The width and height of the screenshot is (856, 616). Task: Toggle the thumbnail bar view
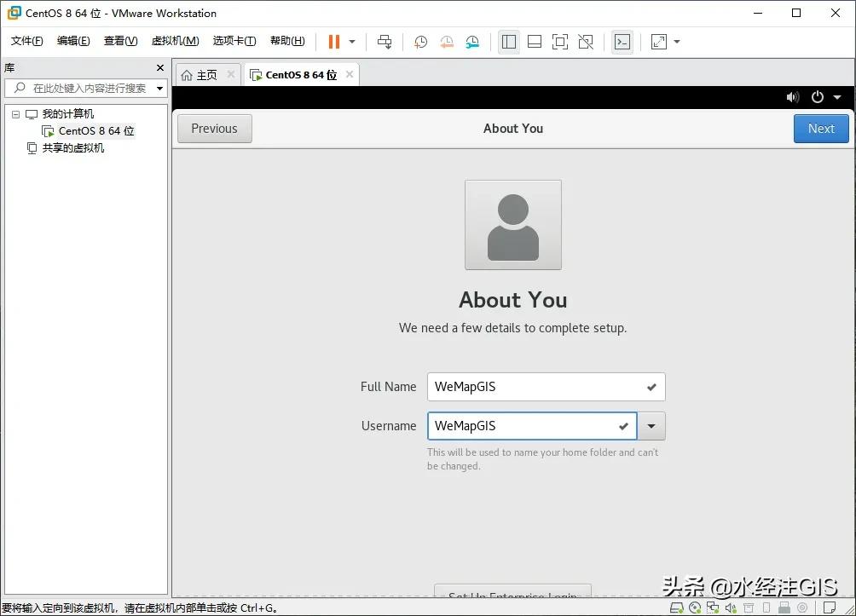pyautogui.click(x=534, y=41)
